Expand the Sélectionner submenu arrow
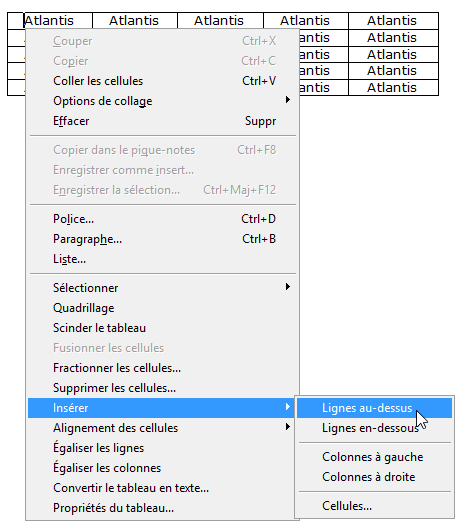467x530 pixels. click(x=288, y=287)
